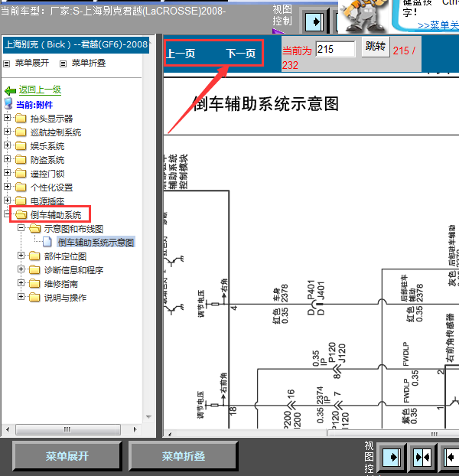
Task: Select the 个性化设置 folder icon
Action: pyautogui.click(x=21, y=187)
